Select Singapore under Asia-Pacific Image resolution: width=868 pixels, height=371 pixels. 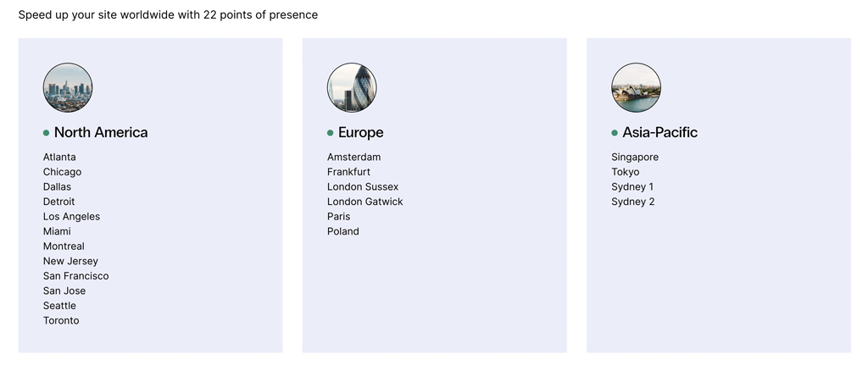coord(635,157)
